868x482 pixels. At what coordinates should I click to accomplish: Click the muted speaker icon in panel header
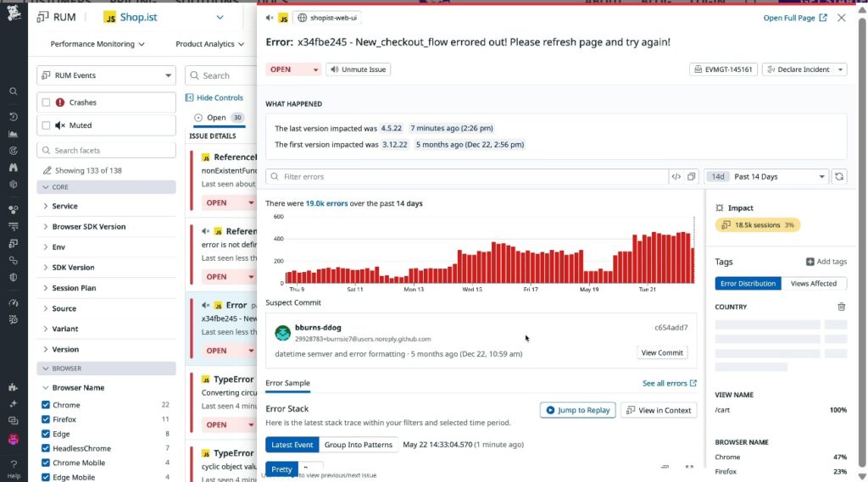270,18
